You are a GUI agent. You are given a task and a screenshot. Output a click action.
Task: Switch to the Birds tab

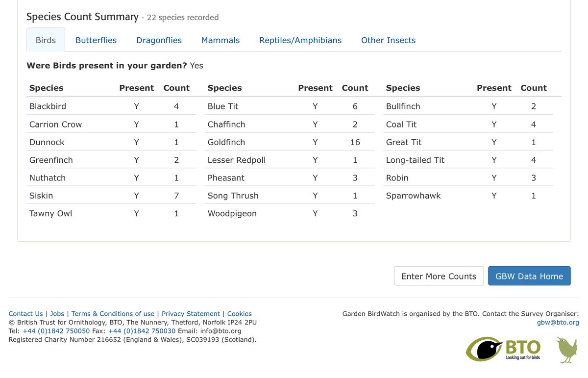46,40
